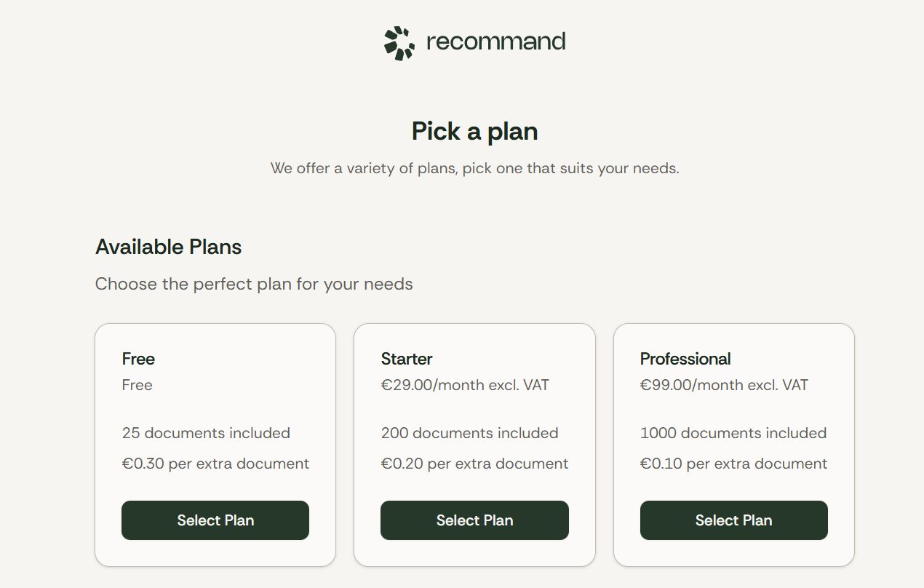The width and height of the screenshot is (924, 588).
Task: Click the Starter plan card
Action: click(x=474, y=408)
